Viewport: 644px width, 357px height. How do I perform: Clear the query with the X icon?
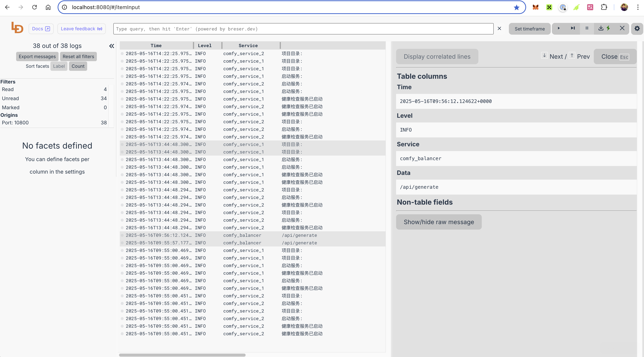pos(499,28)
